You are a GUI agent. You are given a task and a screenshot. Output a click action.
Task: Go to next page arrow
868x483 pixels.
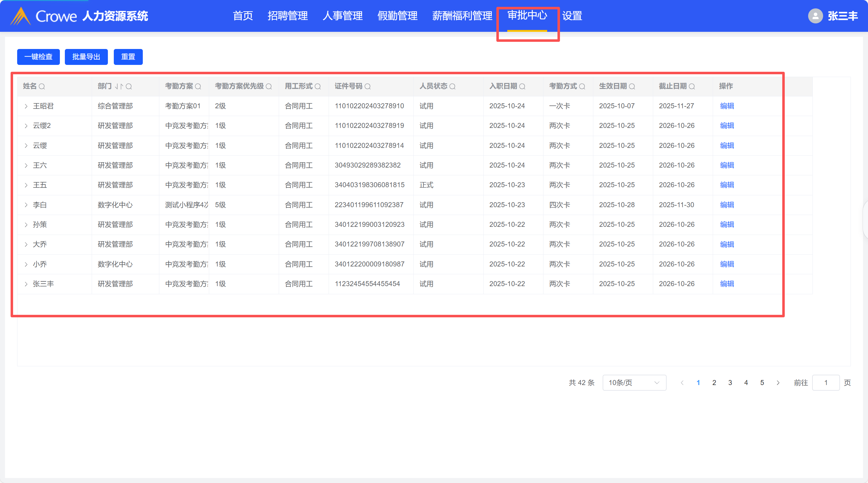778,383
